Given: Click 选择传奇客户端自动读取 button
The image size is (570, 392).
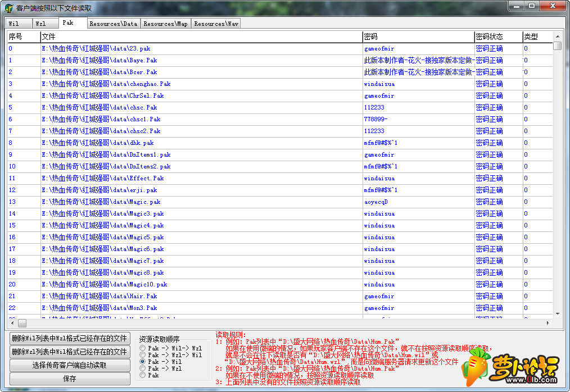Looking at the screenshot, I should pos(70,365).
